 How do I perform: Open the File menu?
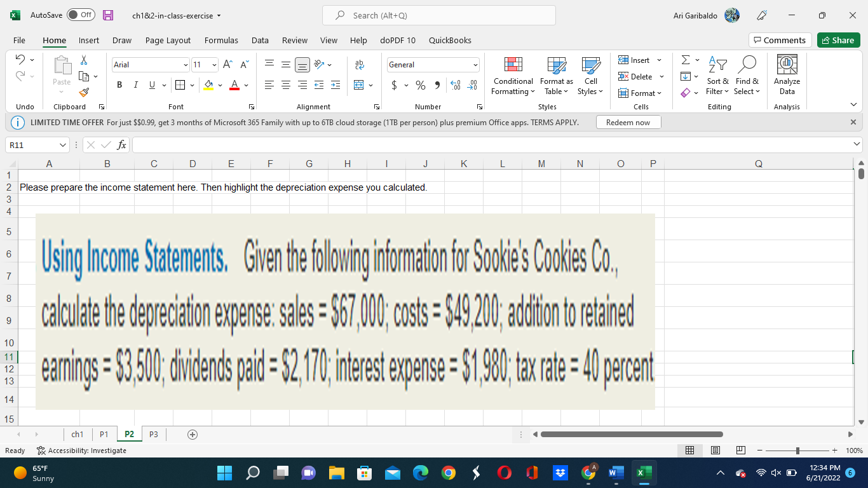pyautogui.click(x=20, y=40)
